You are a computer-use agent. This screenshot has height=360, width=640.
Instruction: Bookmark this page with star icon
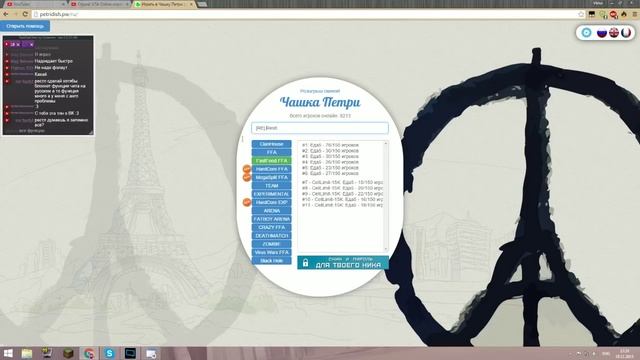(x=581, y=14)
